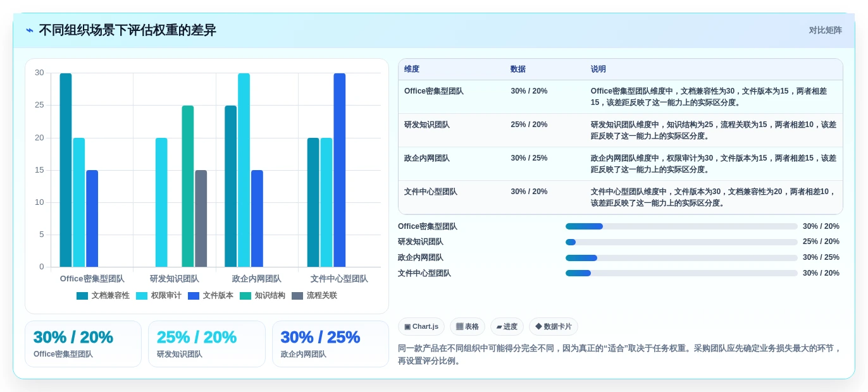Open the 研发知识团队 25% / 20% data card

[207, 344]
